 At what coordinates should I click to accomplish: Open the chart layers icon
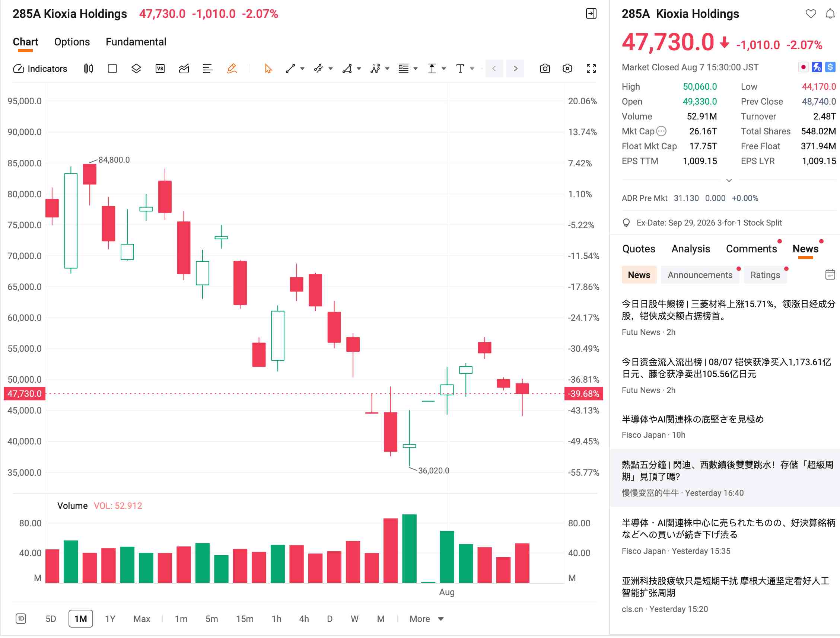(x=136, y=69)
